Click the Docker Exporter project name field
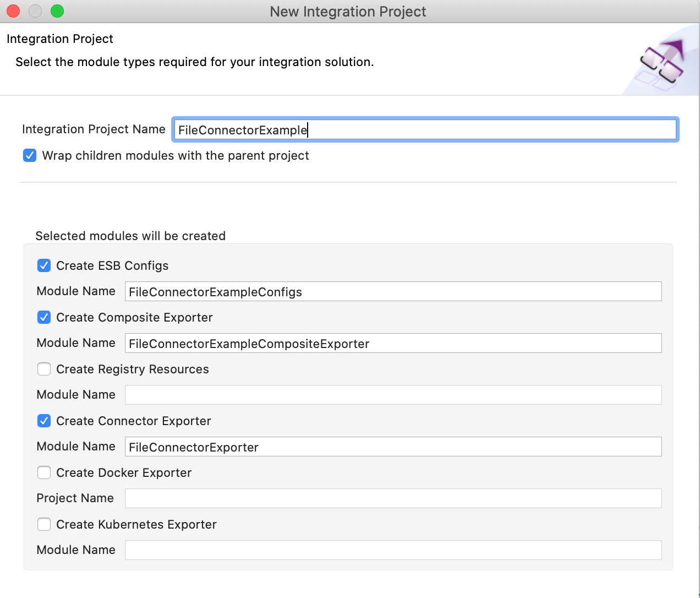This screenshot has height=598, width=700. click(x=393, y=499)
